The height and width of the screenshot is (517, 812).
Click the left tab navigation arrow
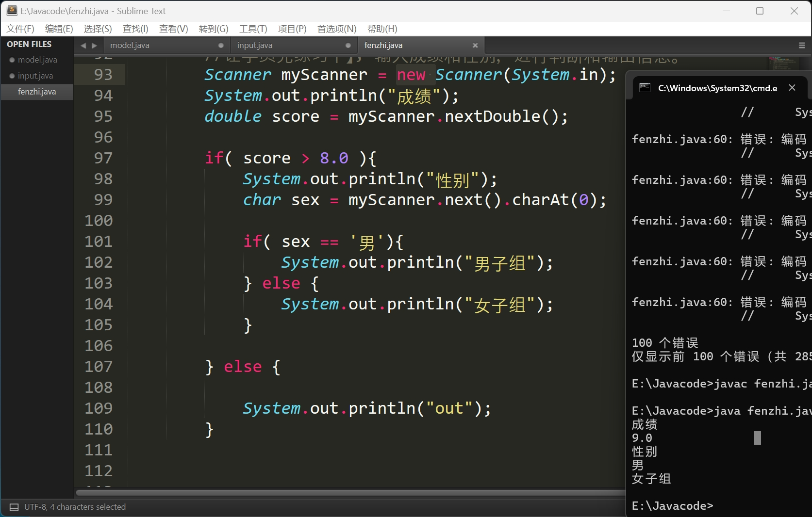click(x=83, y=46)
